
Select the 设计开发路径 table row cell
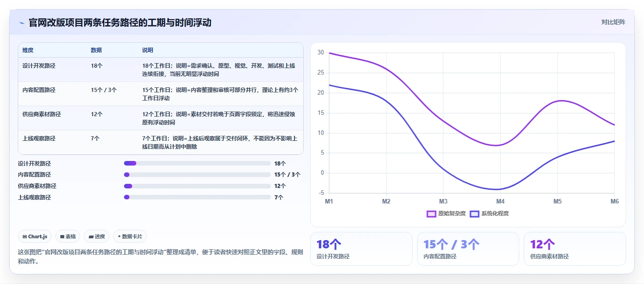pyautogui.click(x=39, y=66)
